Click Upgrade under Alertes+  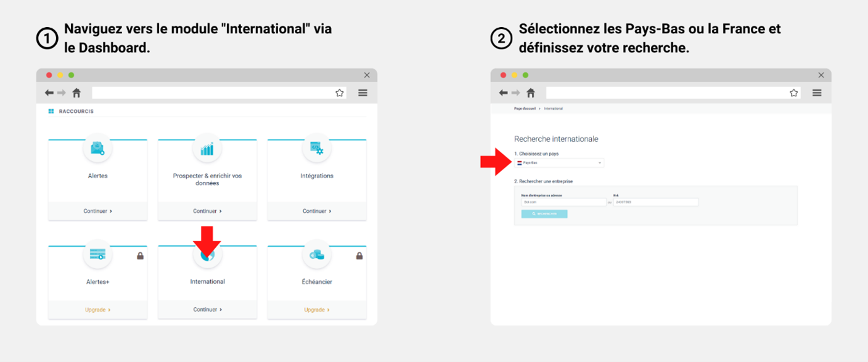click(x=98, y=310)
